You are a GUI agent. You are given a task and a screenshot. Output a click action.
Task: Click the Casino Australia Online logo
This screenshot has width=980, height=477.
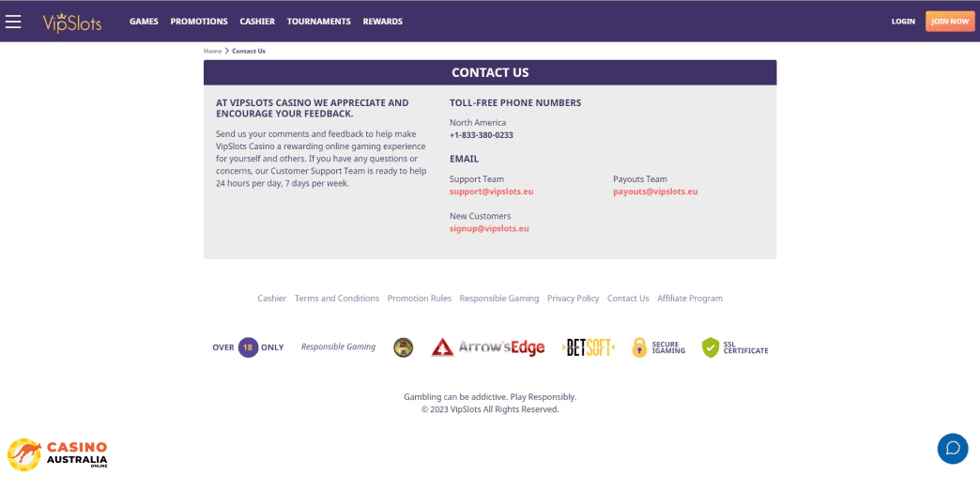57,454
